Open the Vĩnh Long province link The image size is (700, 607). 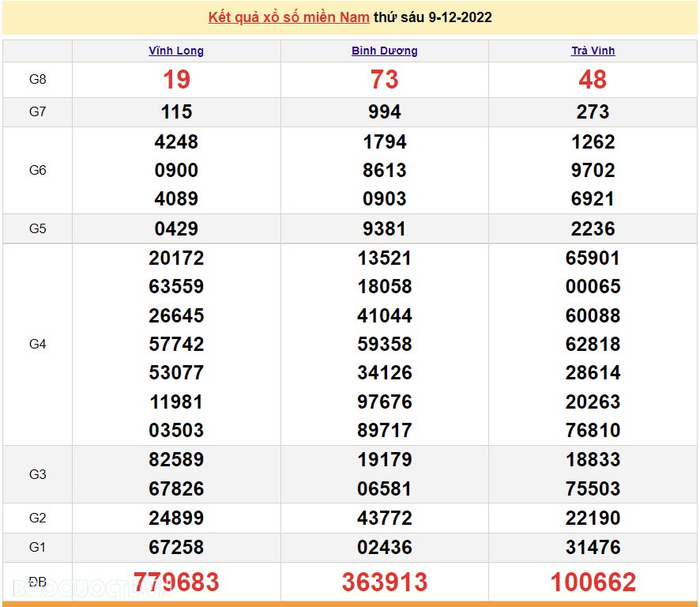(x=176, y=51)
